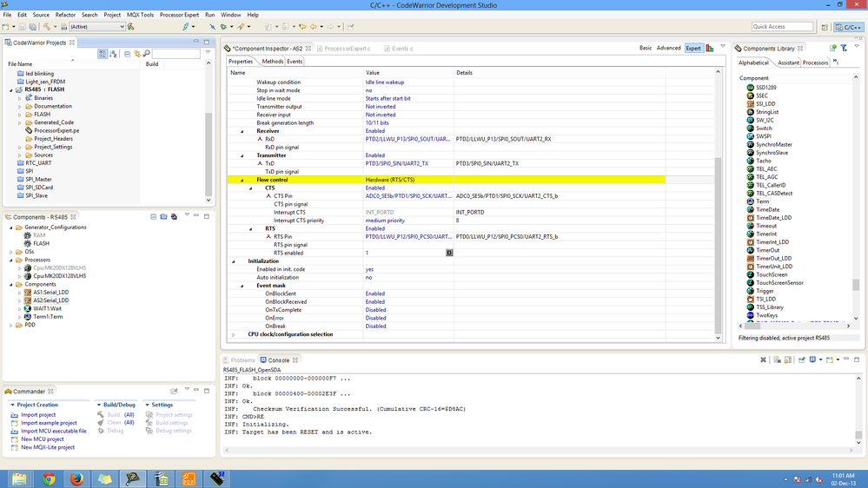Expand CPU clock/configuration selection group
868x488 pixels.
tap(233, 334)
